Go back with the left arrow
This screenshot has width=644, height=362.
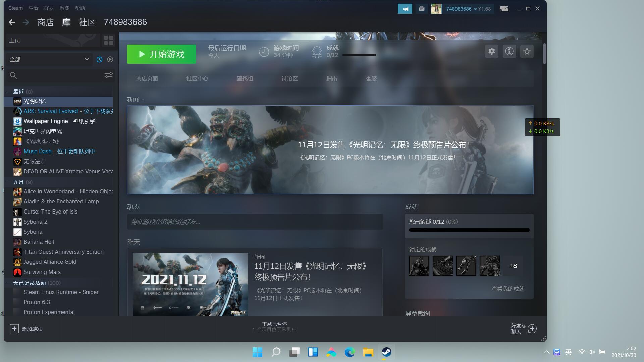[12, 22]
